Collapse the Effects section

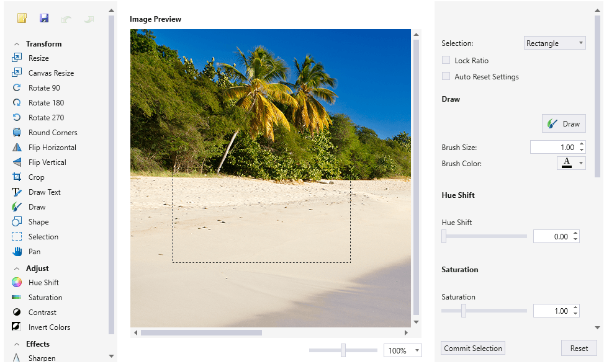17,344
